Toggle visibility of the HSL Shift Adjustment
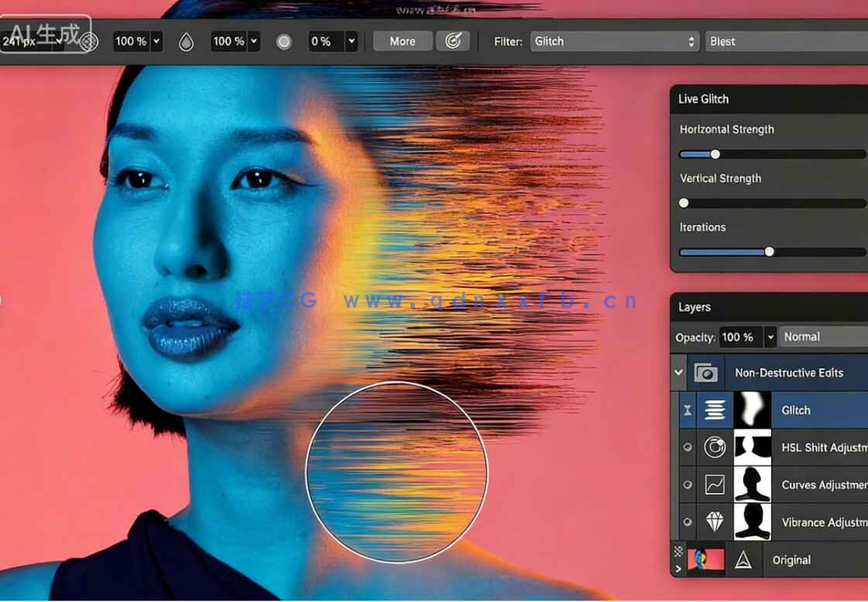Image resolution: width=868 pixels, height=602 pixels. pyautogui.click(x=688, y=447)
